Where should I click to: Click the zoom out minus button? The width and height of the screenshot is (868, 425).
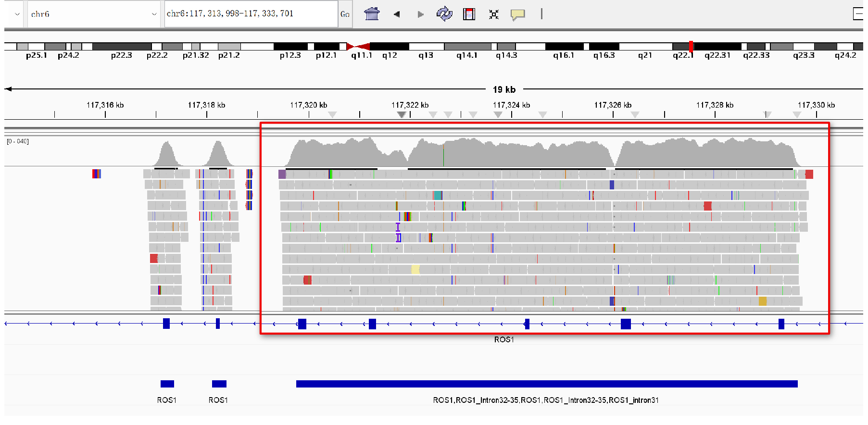click(x=858, y=14)
